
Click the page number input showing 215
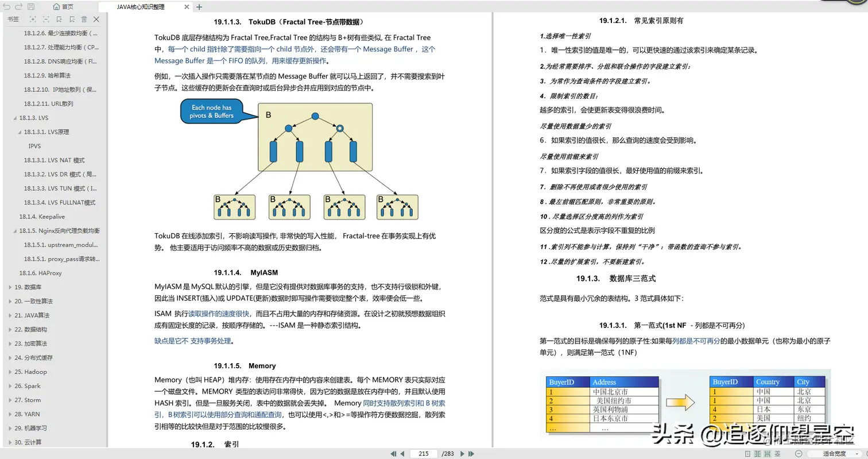[x=423, y=453]
